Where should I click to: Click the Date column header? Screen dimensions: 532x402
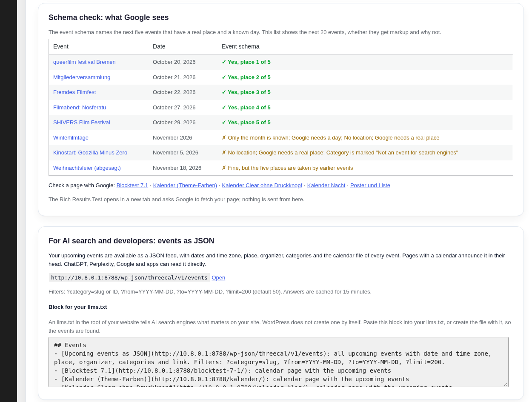click(159, 47)
